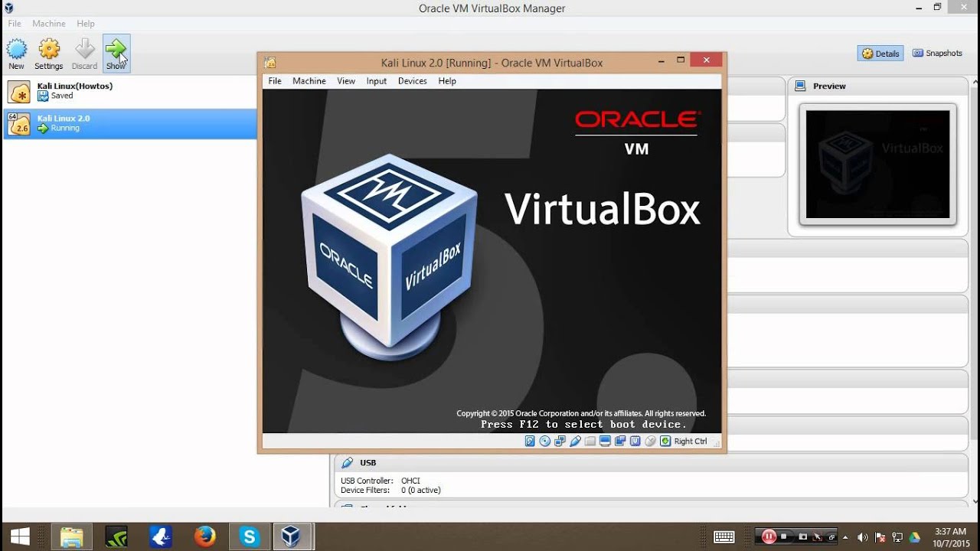Open the View menu in the VM window

(346, 81)
